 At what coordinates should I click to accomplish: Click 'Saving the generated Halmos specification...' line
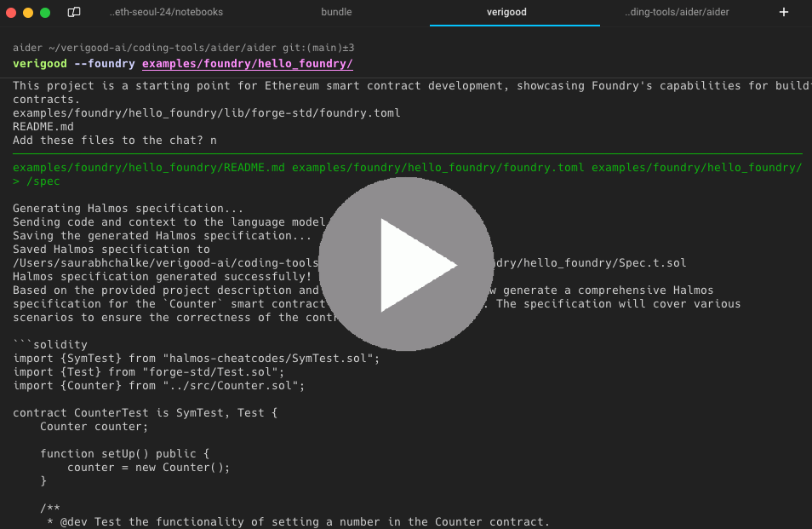[162, 236]
